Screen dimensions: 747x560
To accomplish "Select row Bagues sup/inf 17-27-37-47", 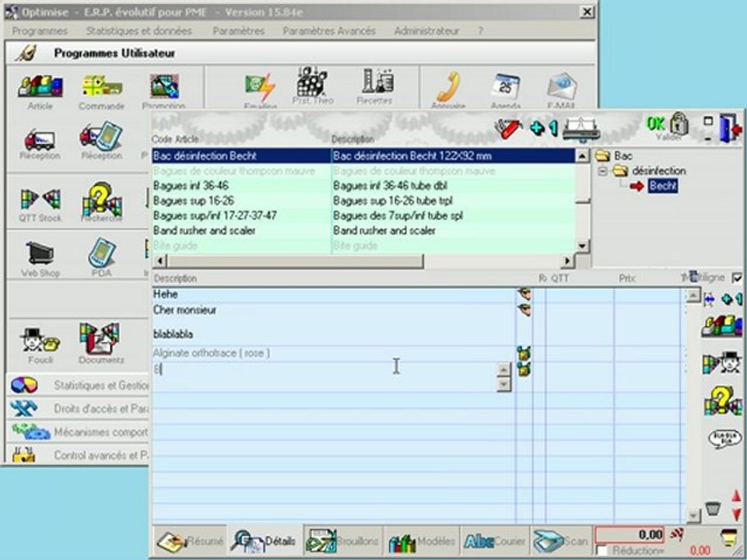I will click(363, 215).
